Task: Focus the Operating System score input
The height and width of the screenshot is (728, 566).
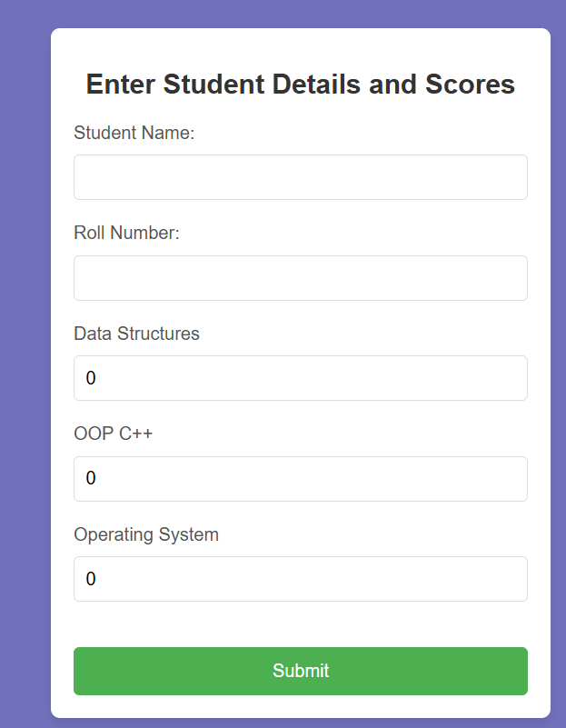Action: [301, 579]
